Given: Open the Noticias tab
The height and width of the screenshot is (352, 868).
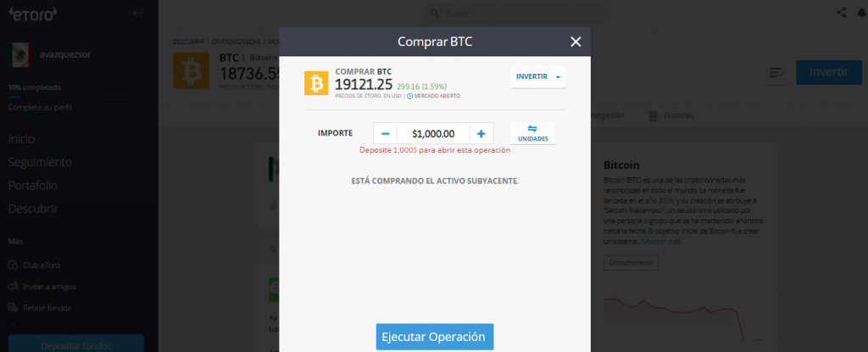Looking at the screenshot, I should point(678,115).
